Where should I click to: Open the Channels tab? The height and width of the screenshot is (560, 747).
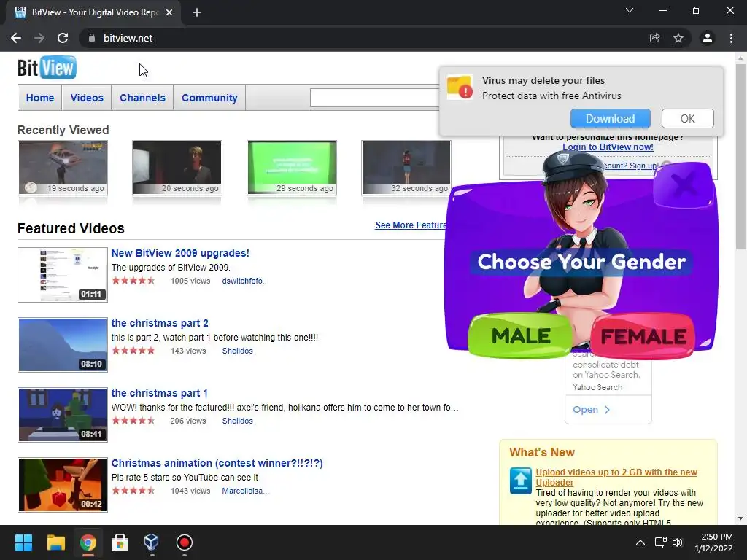142,98
